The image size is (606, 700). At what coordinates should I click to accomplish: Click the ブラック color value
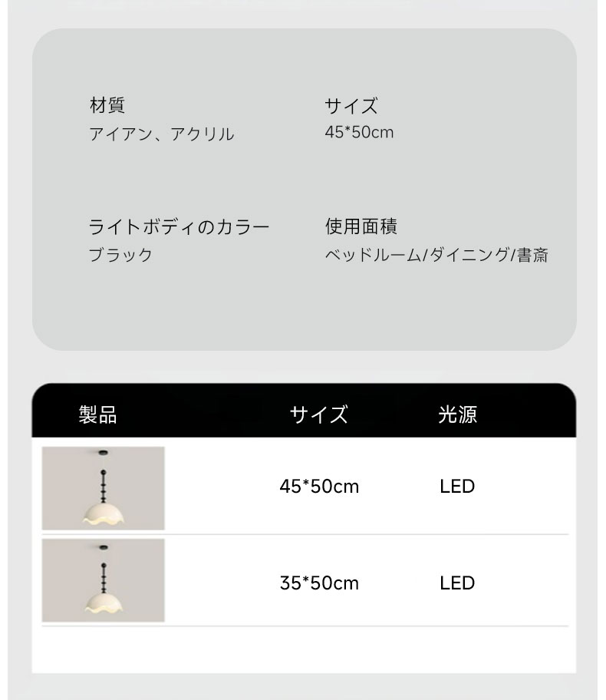pos(120,255)
